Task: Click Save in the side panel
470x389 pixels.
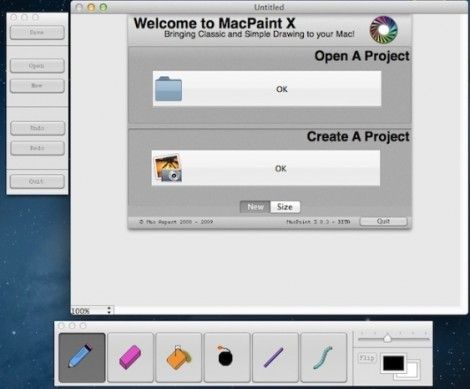Action: [37, 33]
